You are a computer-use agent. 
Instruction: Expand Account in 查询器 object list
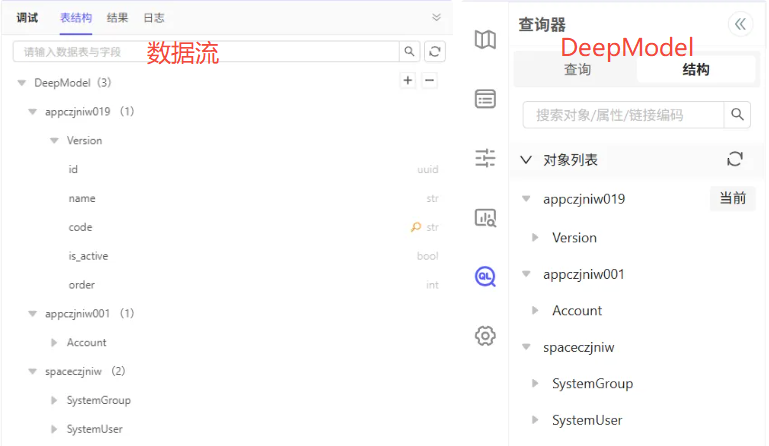(535, 310)
